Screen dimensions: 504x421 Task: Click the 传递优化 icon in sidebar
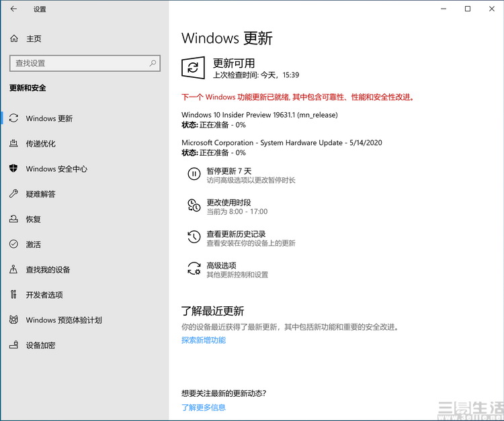click(x=13, y=143)
